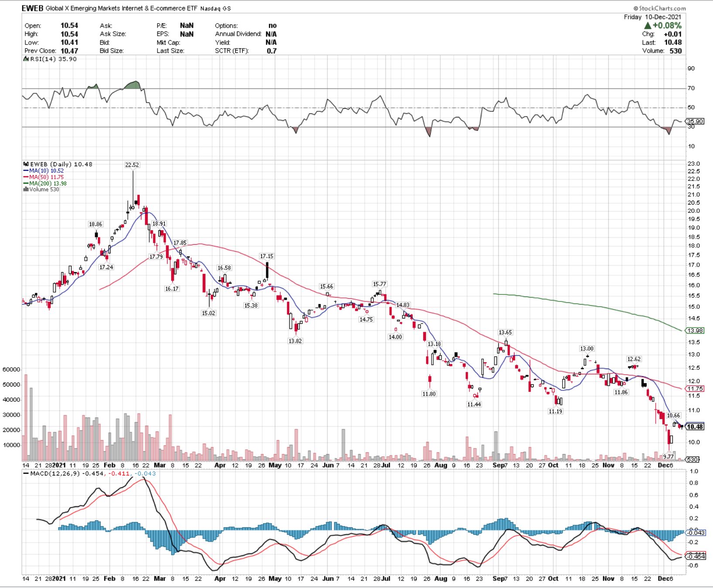Image resolution: width=713 pixels, height=588 pixels.
Task: Click the 11.75 MA50 axis tag
Action: 695,389
